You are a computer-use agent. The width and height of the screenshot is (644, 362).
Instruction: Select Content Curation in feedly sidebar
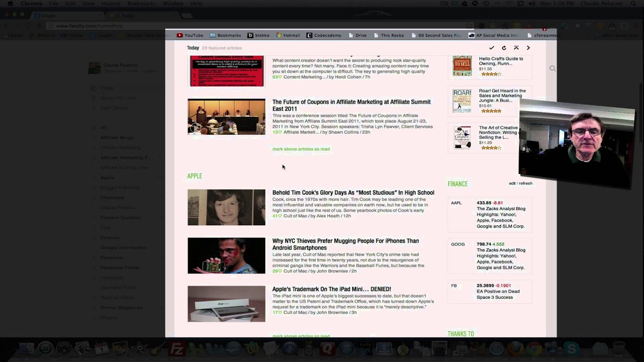coord(120,217)
